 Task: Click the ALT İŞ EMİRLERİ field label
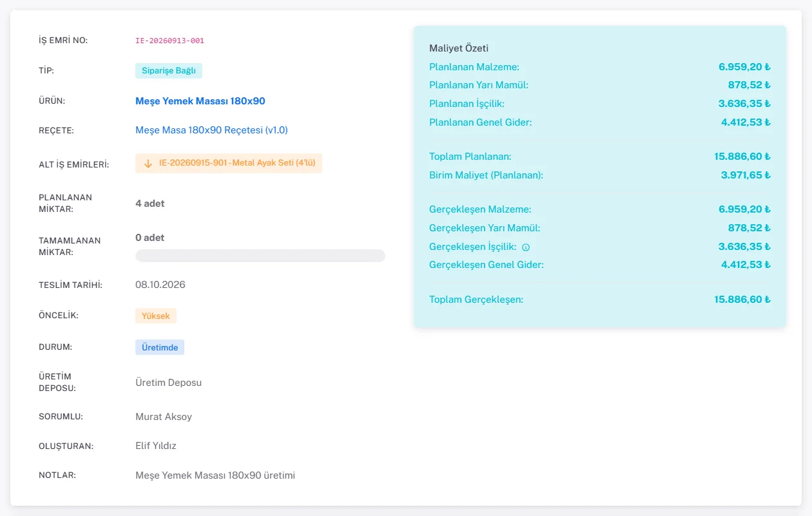pyautogui.click(x=74, y=164)
